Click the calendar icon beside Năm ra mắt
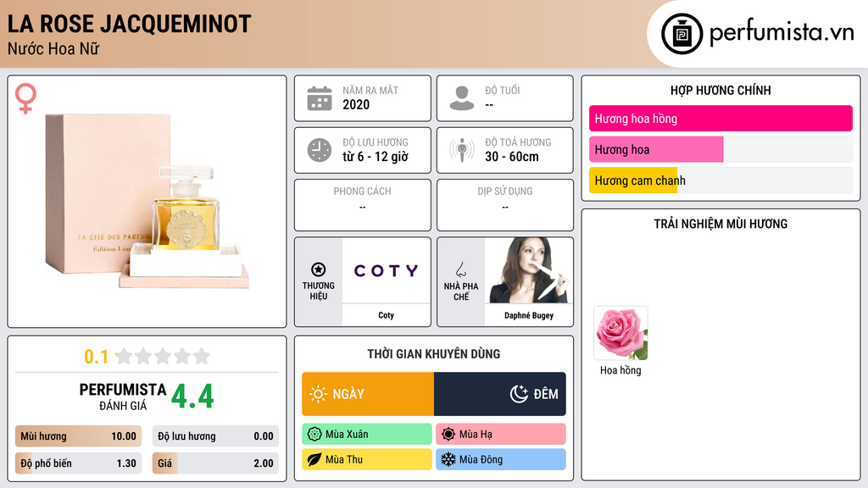868x488 pixels. coord(320,98)
